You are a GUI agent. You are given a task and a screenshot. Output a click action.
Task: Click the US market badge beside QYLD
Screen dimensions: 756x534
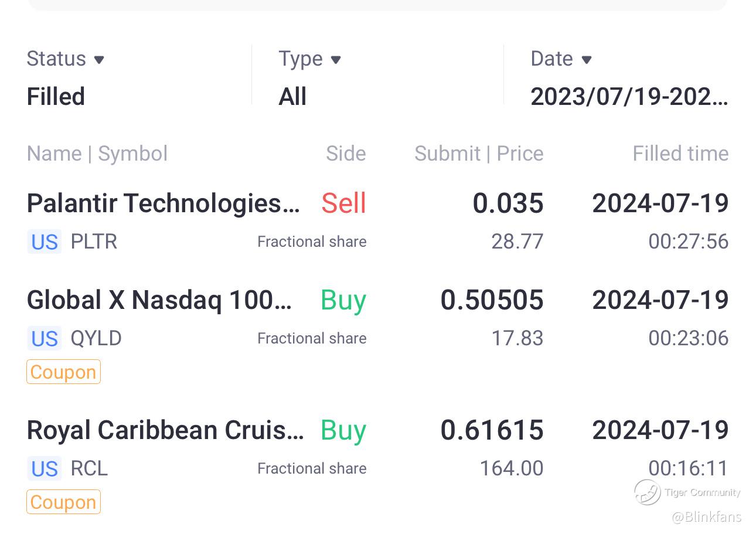pos(45,338)
